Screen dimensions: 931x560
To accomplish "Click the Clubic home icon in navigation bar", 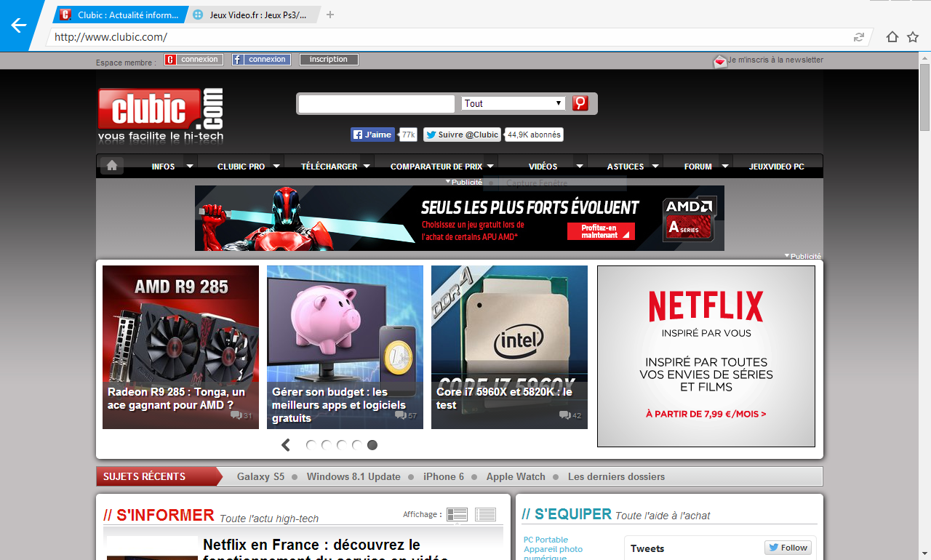I will 111,166.
